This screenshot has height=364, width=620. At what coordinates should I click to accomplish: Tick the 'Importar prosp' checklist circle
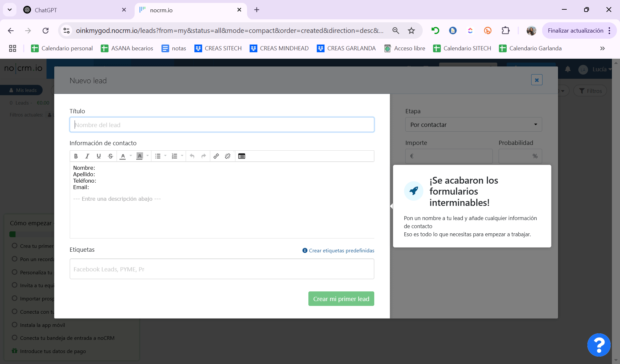coord(15,298)
